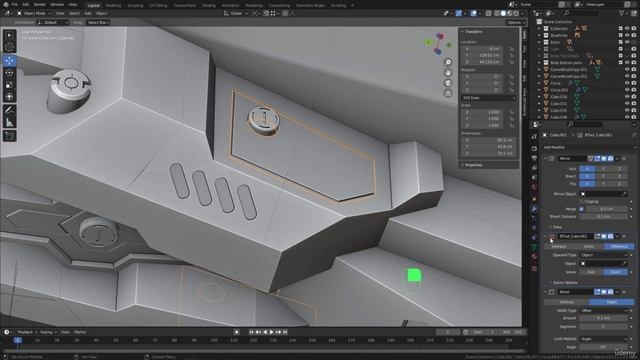Adjust the Bisect Distance slider field
The image size is (640, 360).
point(604,217)
